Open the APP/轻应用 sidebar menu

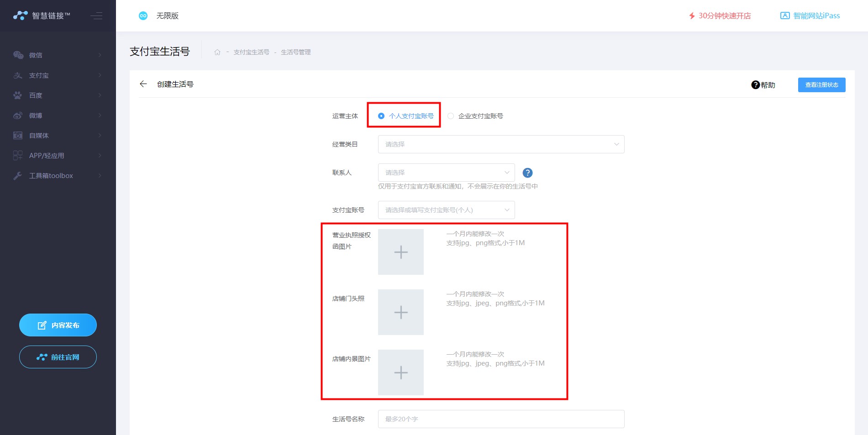(x=58, y=156)
